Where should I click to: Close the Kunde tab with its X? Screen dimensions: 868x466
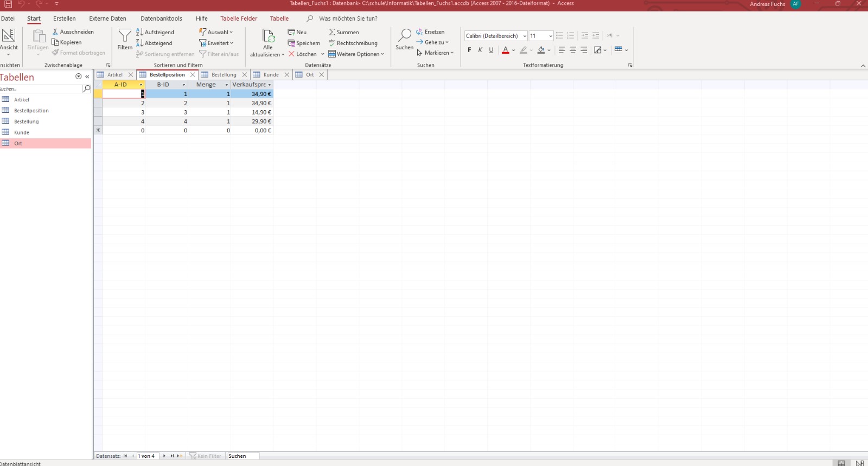point(287,75)
